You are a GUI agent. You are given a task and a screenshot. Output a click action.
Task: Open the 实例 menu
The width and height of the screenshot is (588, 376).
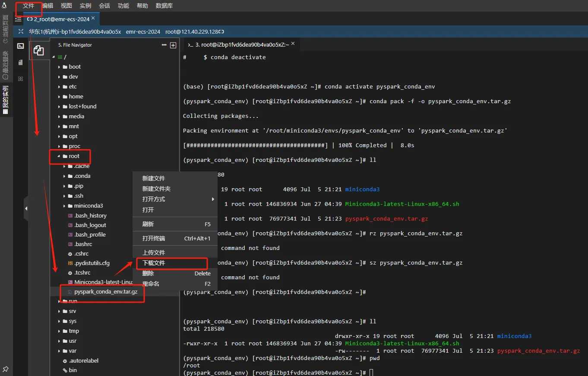tap(85, 6)
